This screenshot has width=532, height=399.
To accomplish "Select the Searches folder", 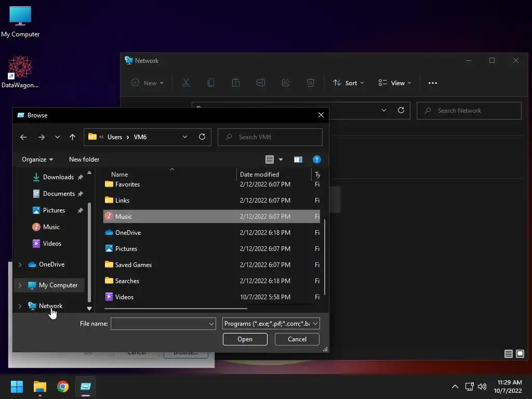I will (211, 281).
